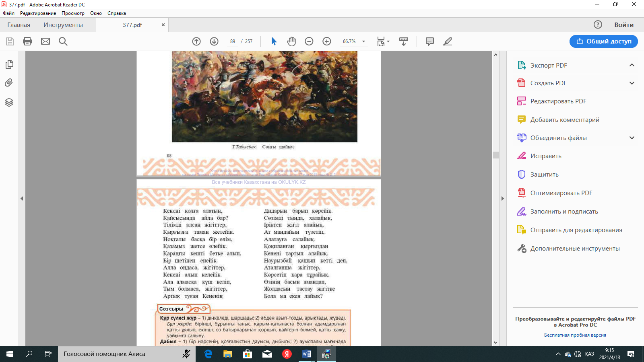Open the Просмотр menu
Screen dimensions: 644x362
click(x=73, y=13)
